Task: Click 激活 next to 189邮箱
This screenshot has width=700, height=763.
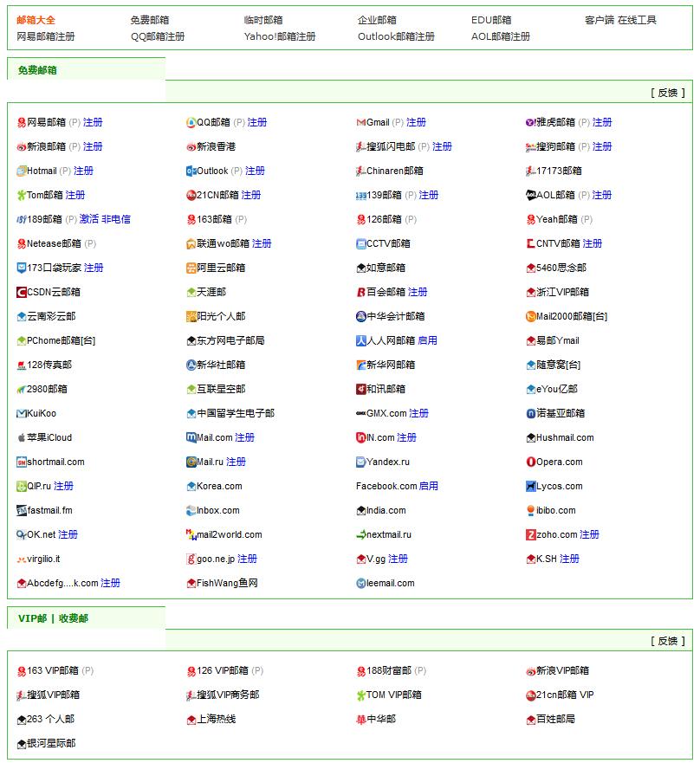Action: 89,219
